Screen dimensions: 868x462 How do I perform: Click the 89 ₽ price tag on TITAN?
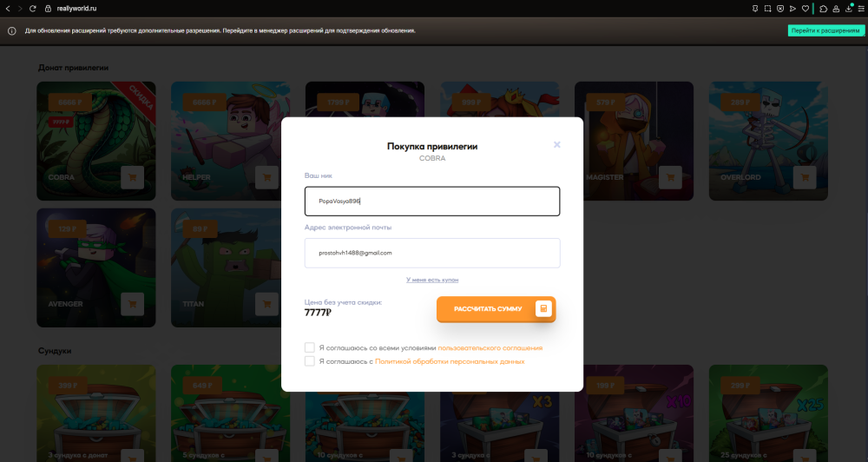(201, 228)
